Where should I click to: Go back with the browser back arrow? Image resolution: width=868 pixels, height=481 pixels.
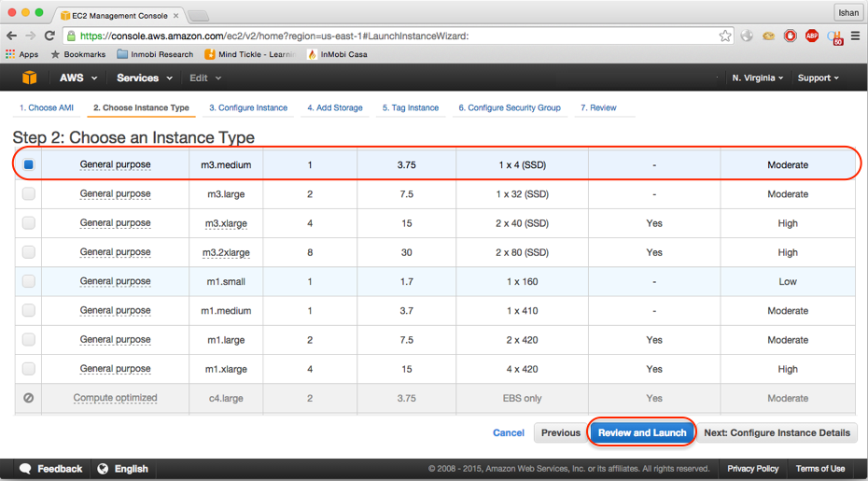click(11, 36)
